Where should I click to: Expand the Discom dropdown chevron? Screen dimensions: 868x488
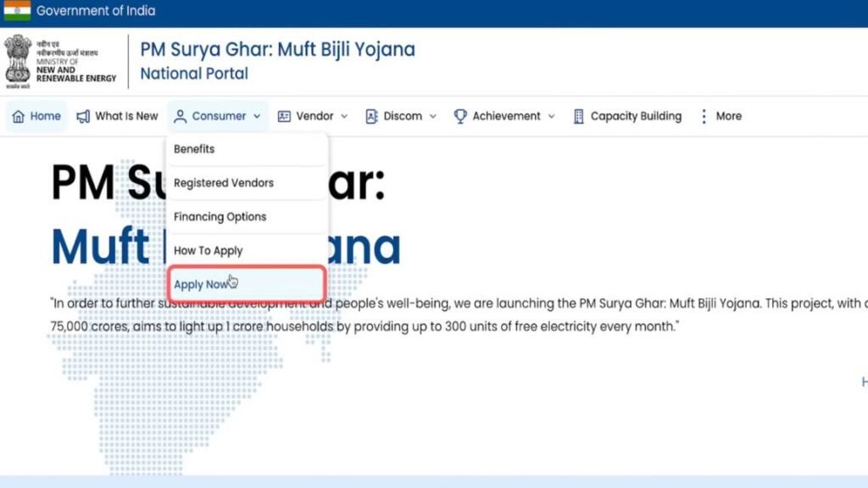point(433,116)
